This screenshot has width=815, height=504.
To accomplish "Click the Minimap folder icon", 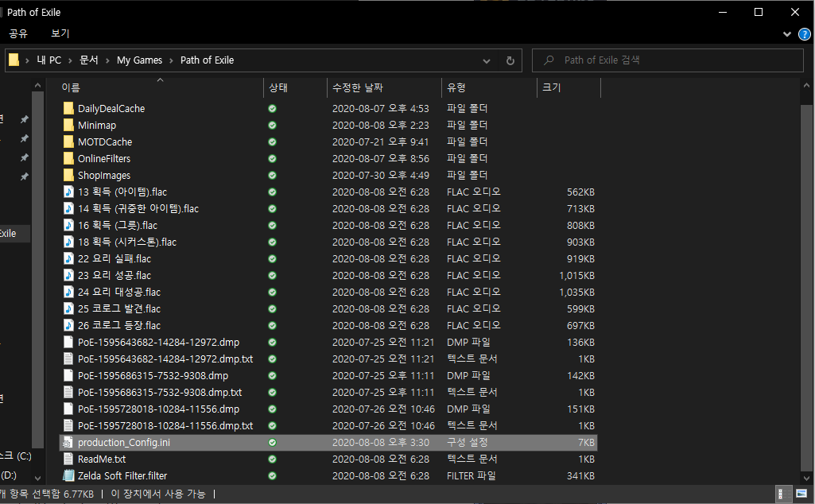I will tap(68, 126).
